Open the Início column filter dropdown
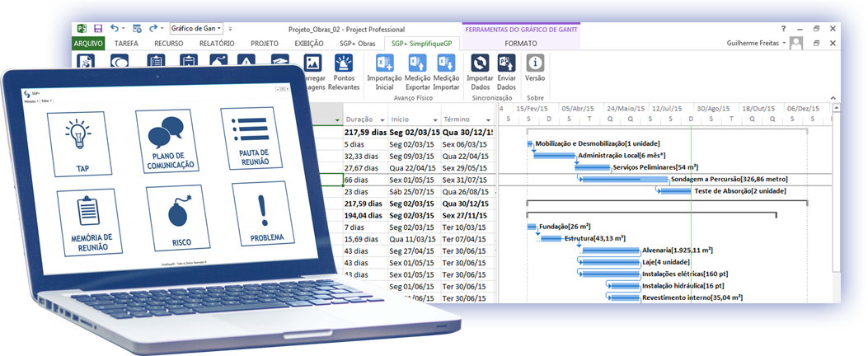Screen dimensions: 868x356 (x=435, y=119)
